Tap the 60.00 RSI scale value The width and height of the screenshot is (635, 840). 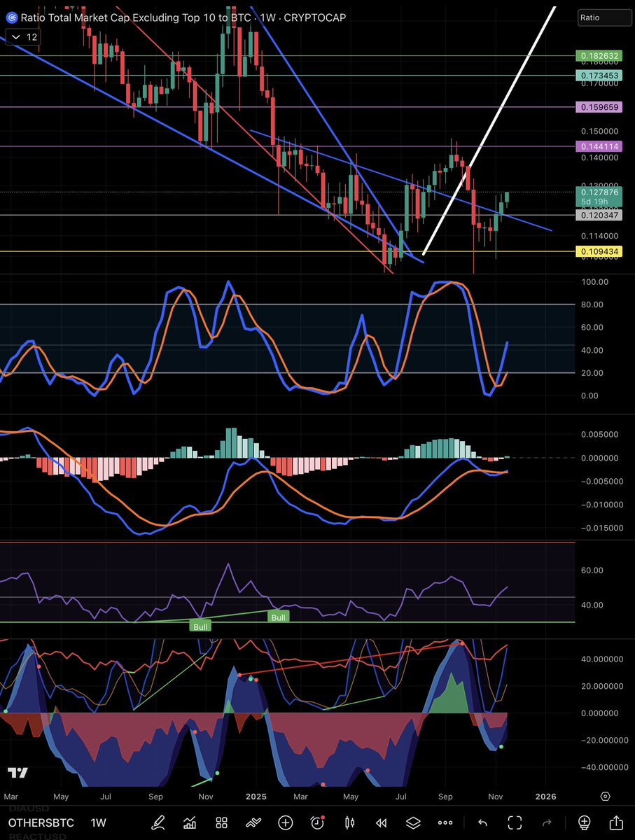[x=592, y=570]
